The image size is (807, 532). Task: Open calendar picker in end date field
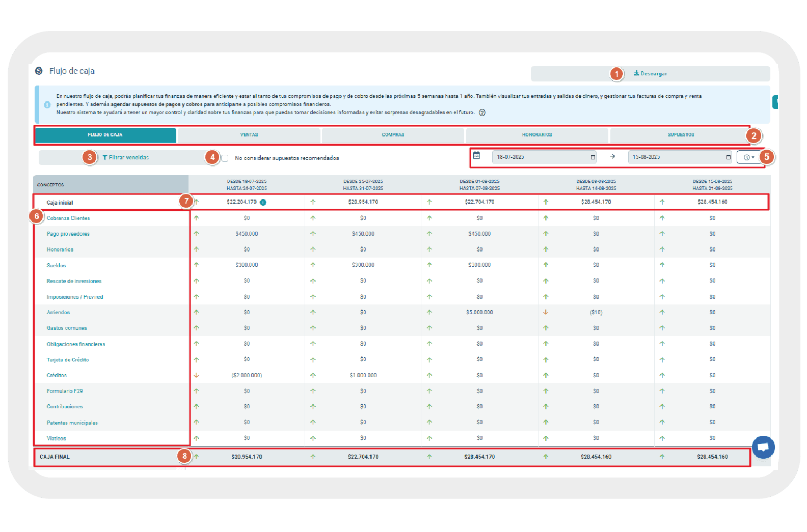click(728, 157)
